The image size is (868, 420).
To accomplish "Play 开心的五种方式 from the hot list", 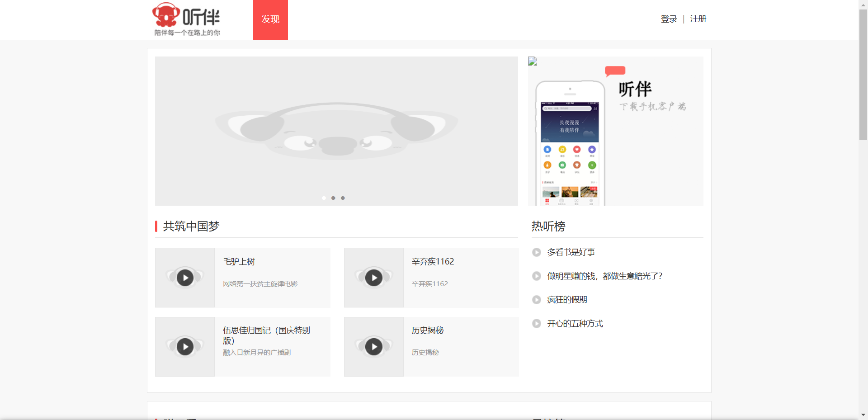I will 575,323.
